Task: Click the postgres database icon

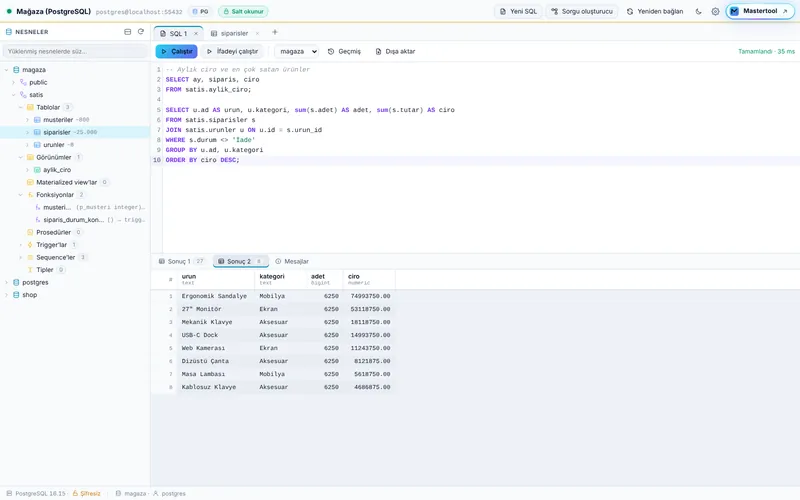Action: pos(16,282)
